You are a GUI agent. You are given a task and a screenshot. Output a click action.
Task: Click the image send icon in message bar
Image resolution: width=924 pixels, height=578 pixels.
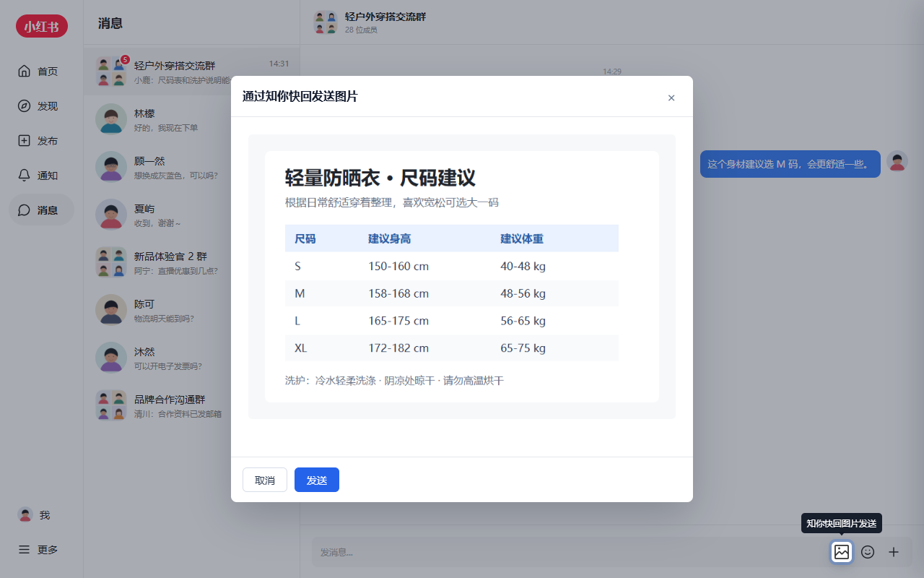pos(842,552)
